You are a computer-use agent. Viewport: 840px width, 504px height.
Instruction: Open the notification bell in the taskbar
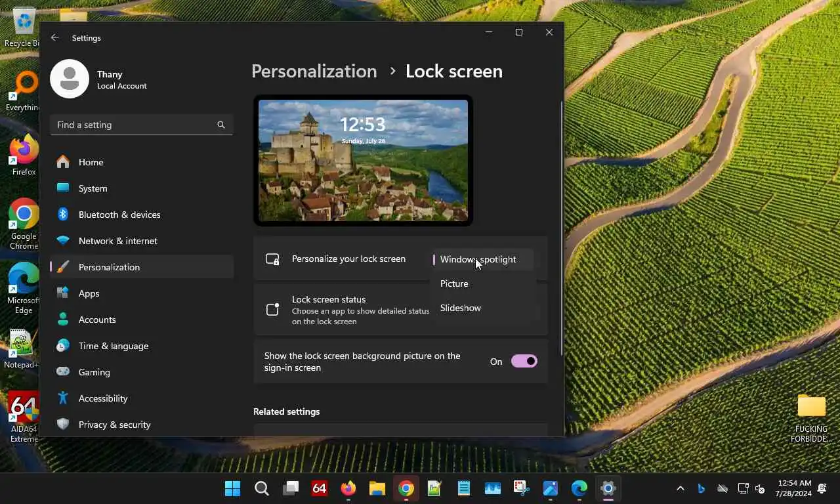pos(822,488)
